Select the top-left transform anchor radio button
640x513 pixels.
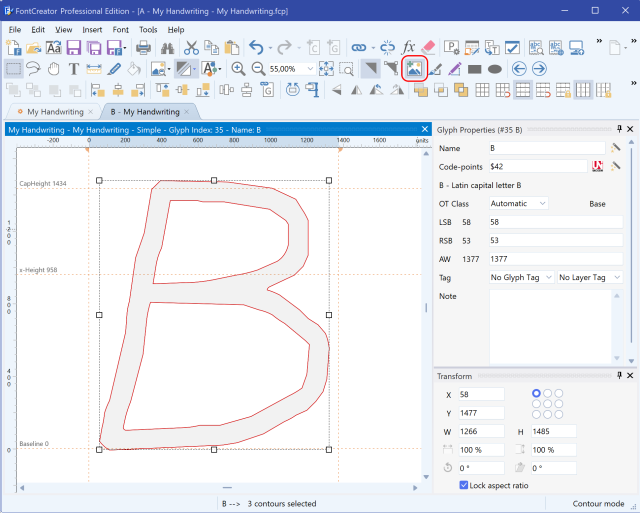[537, 393]
